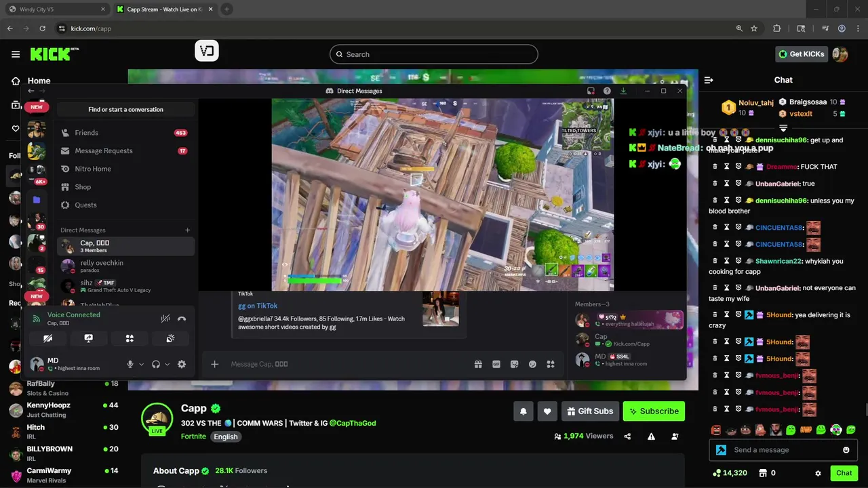This screenshot has width=868, height=488.
Task: Share the Capp stream
Action: click(627, 436)
